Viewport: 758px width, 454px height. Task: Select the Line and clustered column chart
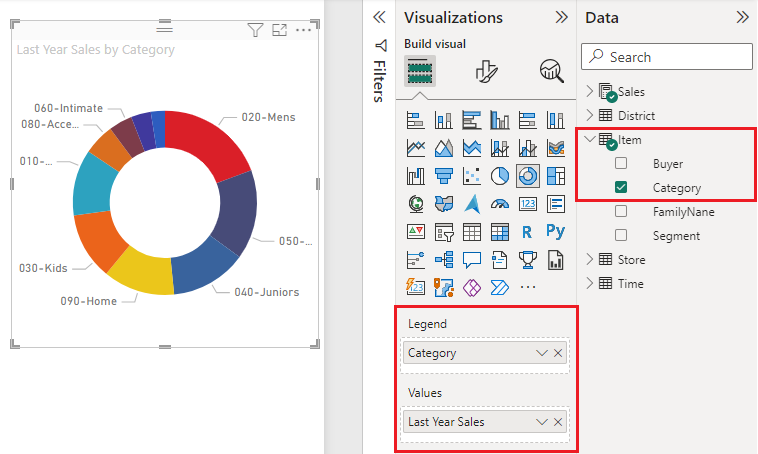(527, 148)
